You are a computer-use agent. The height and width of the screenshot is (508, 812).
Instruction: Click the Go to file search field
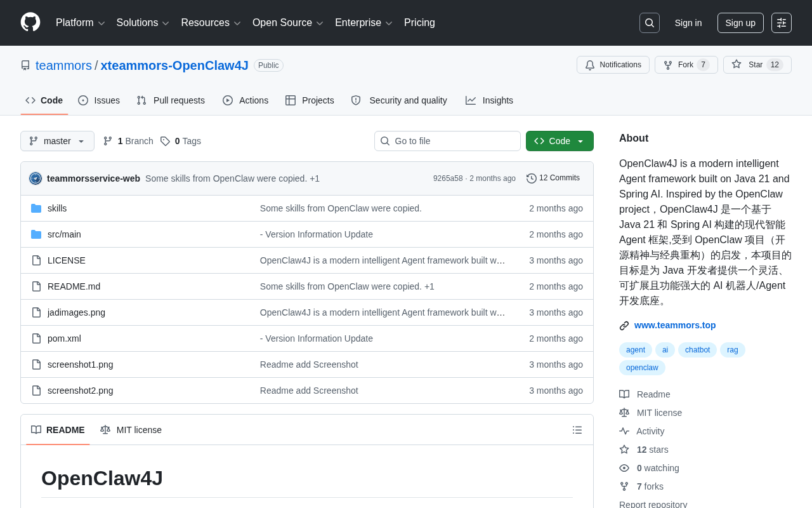click(447, 141)
